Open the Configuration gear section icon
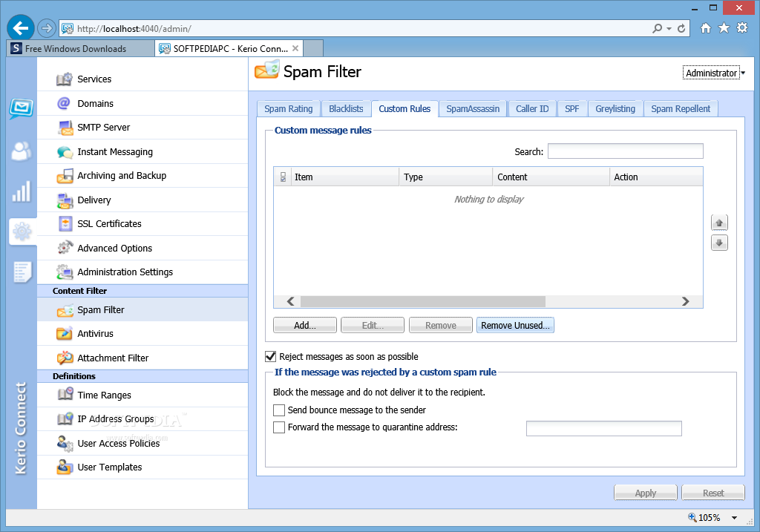The height and width of the screenshot is (532, 760). click(22, 231)
